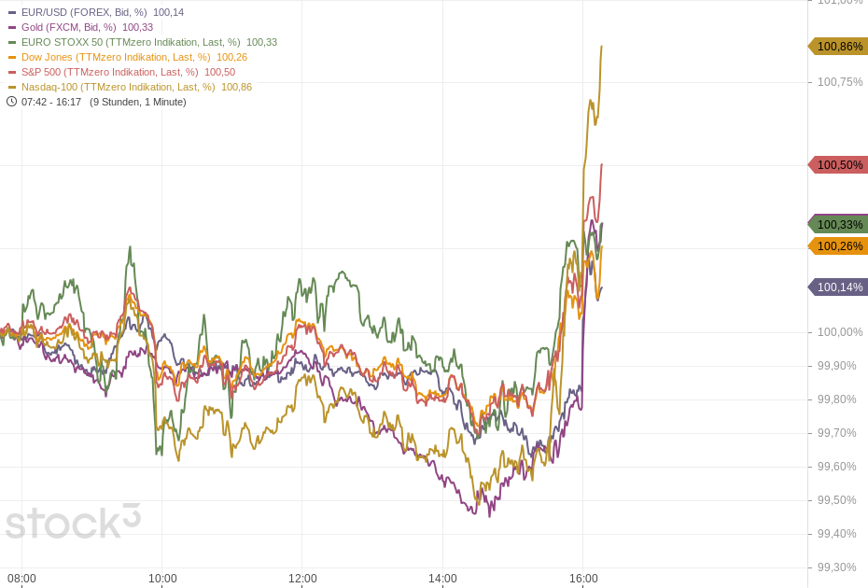Click the 10:00 time axis label
This screenshot has height=588, width=868.
[x=162, y=579]
